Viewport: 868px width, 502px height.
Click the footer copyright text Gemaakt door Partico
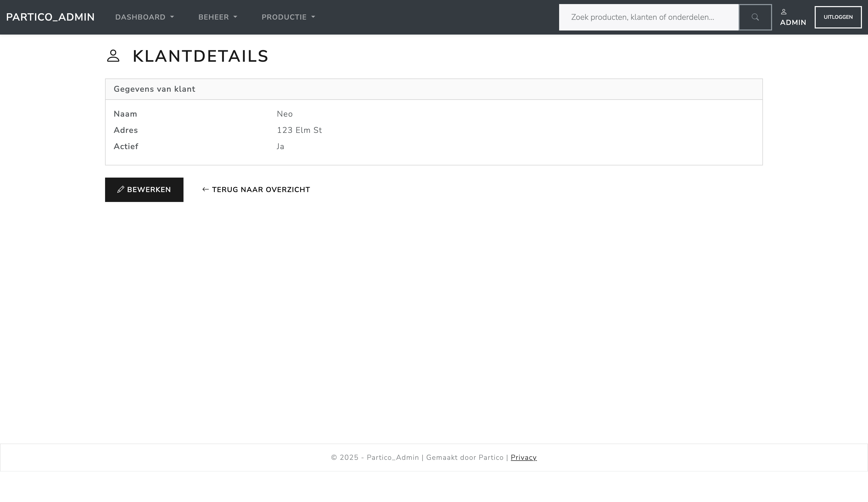[465, 458]
